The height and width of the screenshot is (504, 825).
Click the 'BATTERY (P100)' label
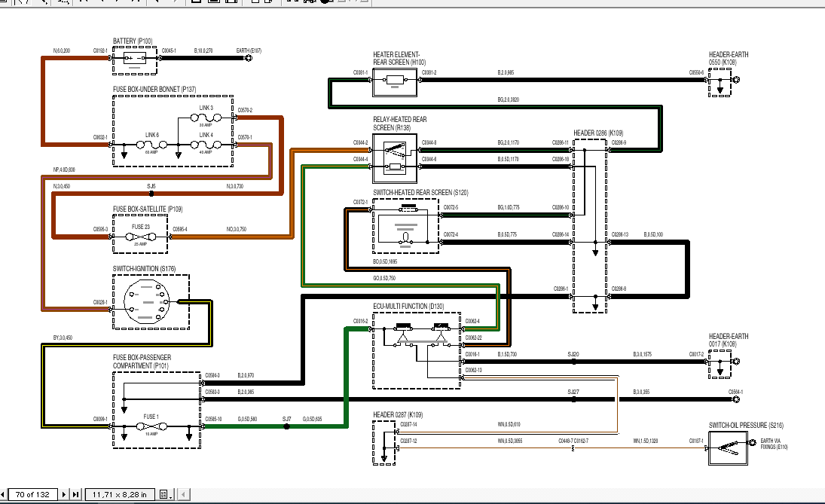click(x=133, y=41)
